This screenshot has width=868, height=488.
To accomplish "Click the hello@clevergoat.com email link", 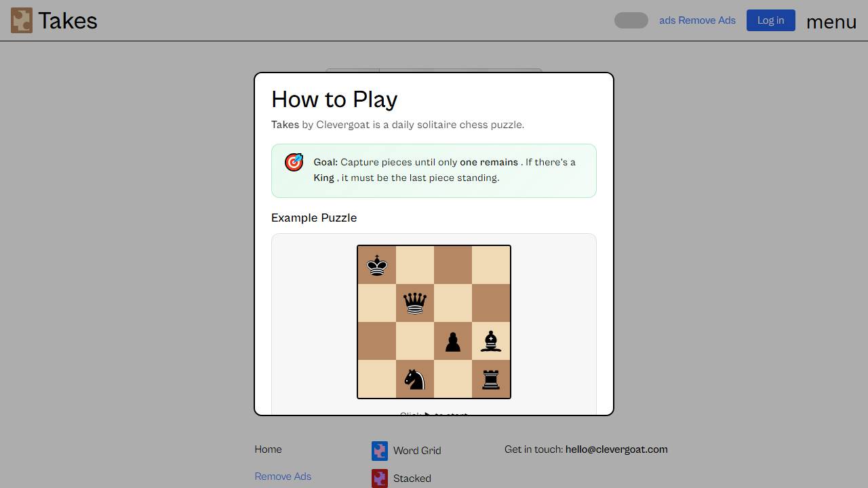I will (616, 449).
